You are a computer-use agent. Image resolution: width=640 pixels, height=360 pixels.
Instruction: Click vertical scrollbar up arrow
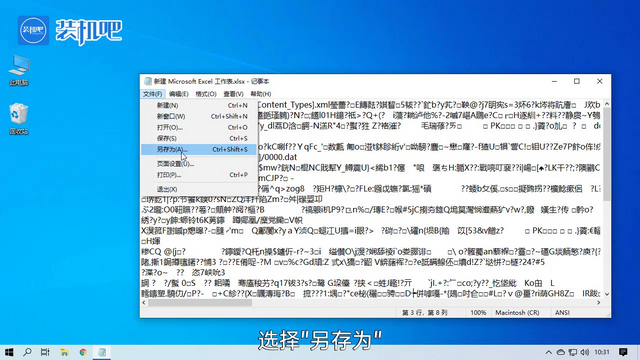[607, 104]
